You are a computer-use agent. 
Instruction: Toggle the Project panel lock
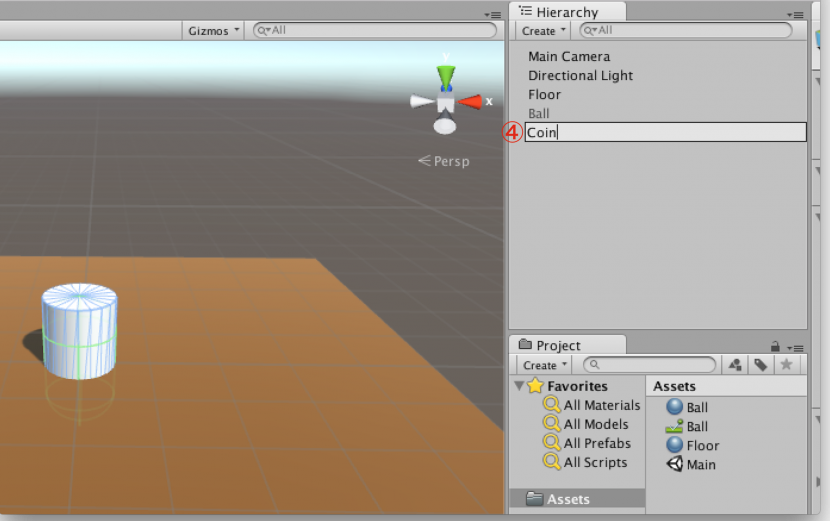pyautogui.click(x=774, y=346)
